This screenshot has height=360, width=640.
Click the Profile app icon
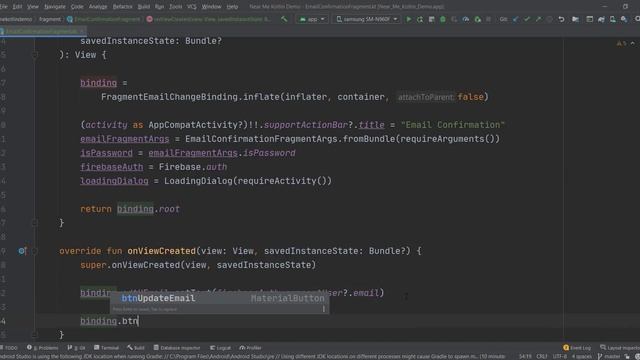tap(466, 19)
